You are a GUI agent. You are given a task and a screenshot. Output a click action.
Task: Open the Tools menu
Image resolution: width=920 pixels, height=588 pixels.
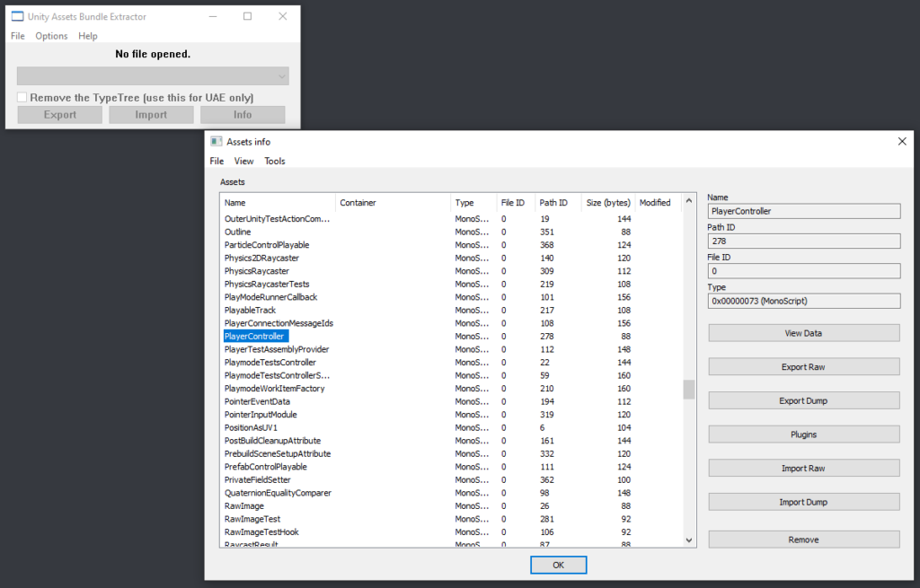[275, 161]
